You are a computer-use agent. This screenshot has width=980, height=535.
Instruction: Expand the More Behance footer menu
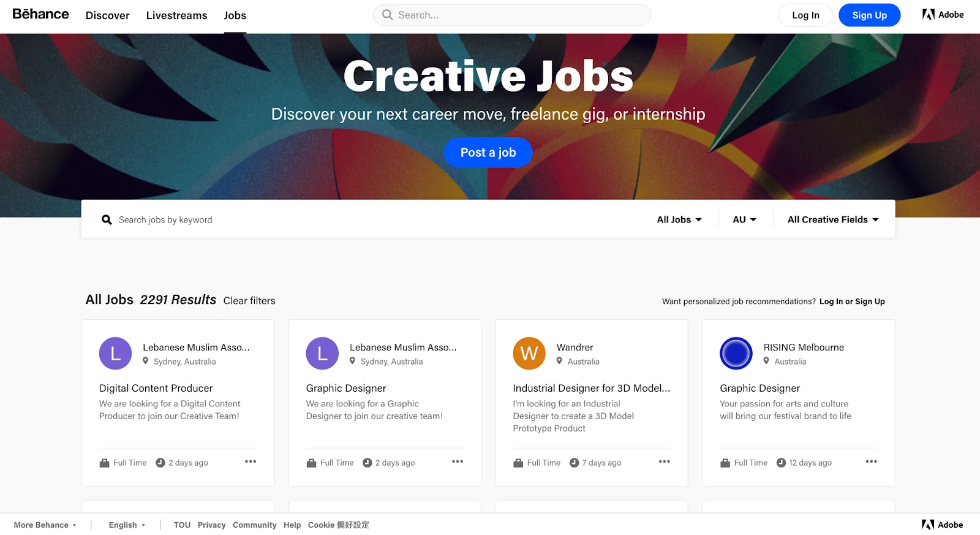click(45, 525)
